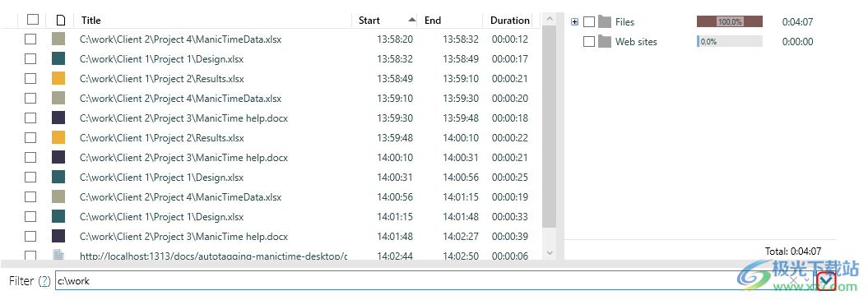The height and width of the screenshot is (300, 868).
Task: Click gray swatch of 14:00:56 row
Action: [58, 196]
